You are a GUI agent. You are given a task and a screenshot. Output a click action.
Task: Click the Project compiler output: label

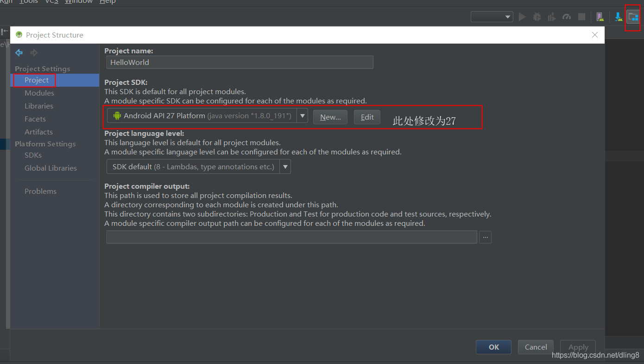pyautogui.click(x=147, y=186)
